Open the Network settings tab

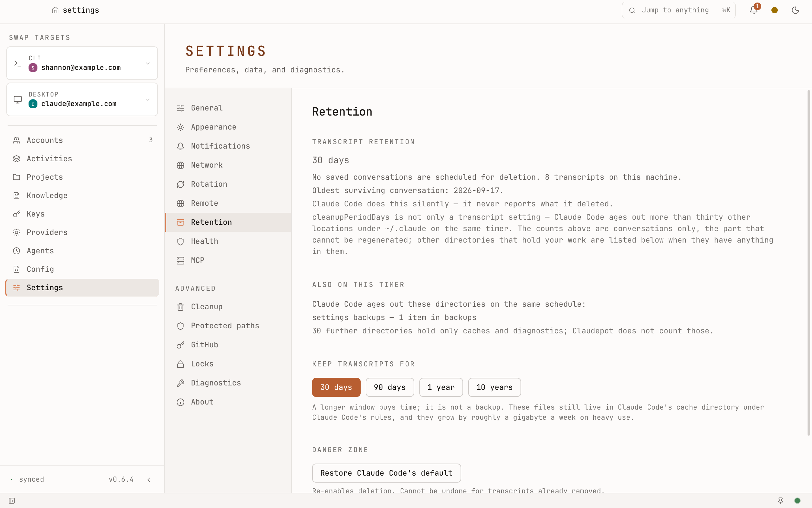pyautogui.click(x=228, y=165)
